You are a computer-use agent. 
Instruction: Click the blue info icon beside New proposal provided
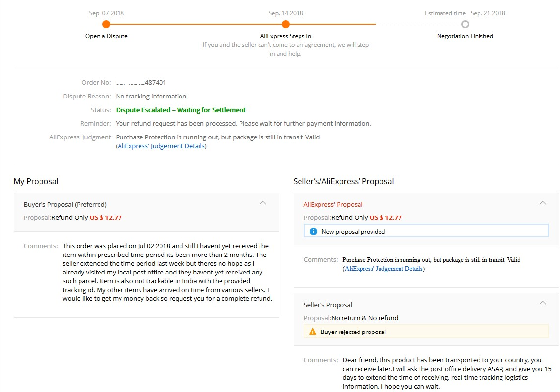click(x=313, y=231)
